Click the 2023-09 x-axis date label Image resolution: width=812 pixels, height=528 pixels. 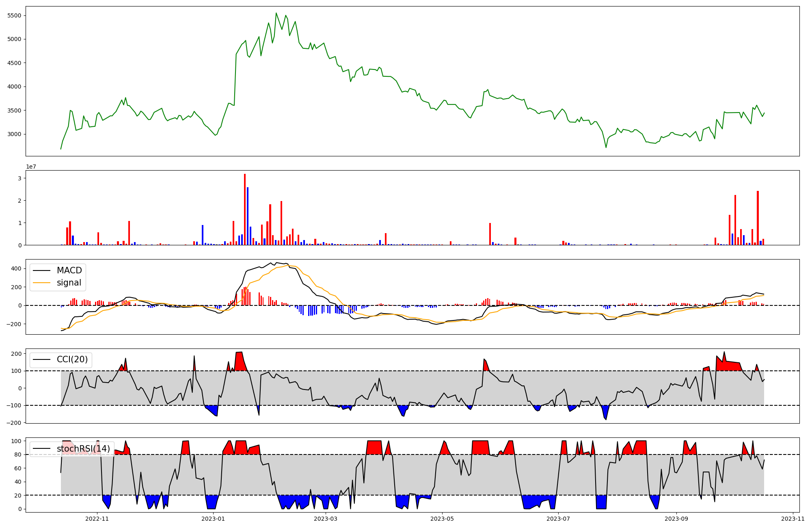tap(677, 519)
